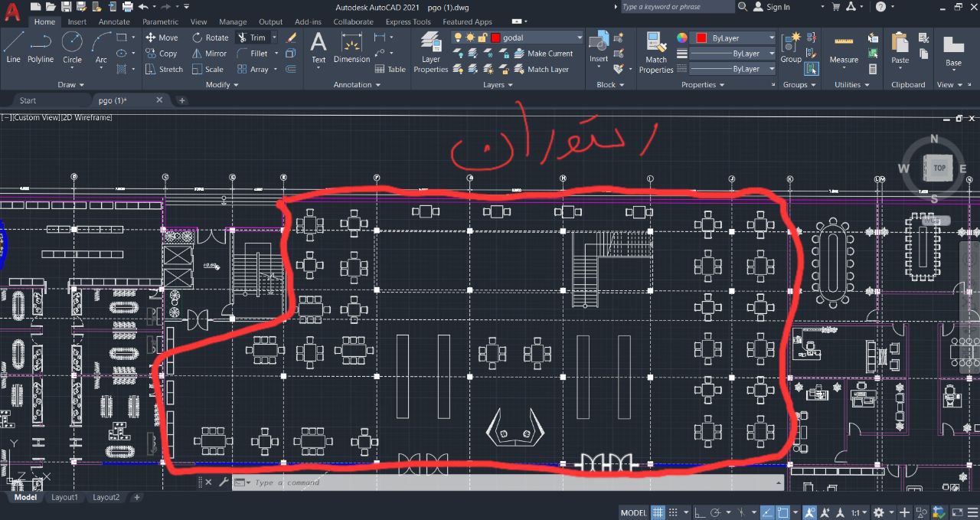Image resolution: width=980 pixels, height=520 pixels.
Task: Expand the Draw panel options
Action: tap(71, 85)
